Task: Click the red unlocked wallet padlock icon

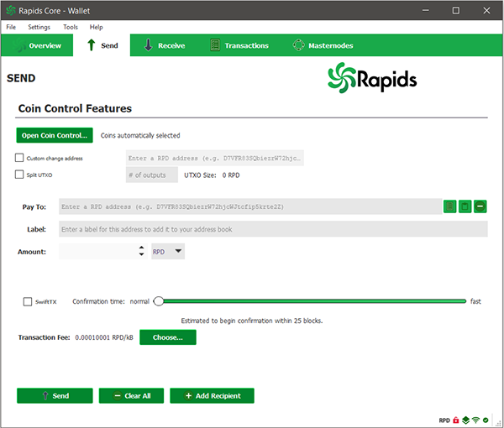Action: click(456, 420)
